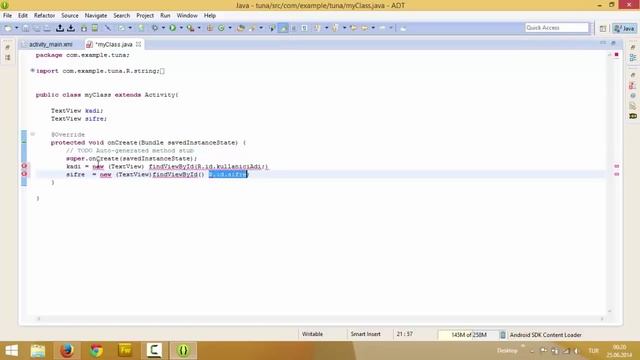
Task: Open the Windows Start button
Action: click(11, 350)
